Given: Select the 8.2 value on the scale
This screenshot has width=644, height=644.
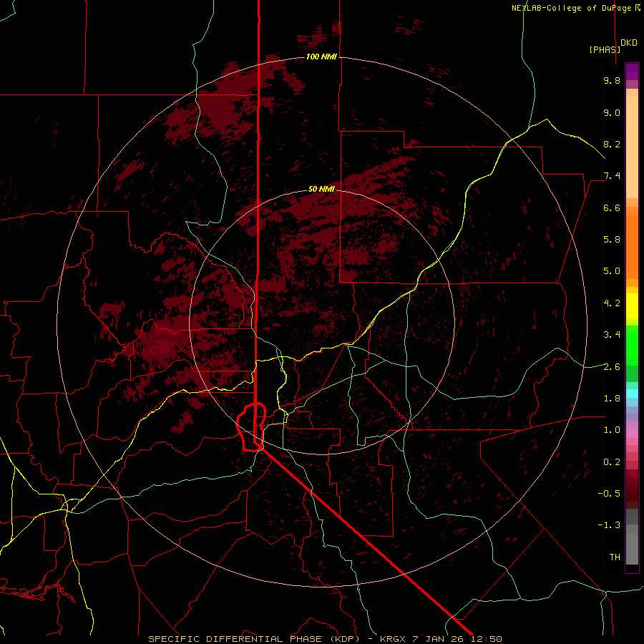Looking at the screenshot, I should [612, 144].
